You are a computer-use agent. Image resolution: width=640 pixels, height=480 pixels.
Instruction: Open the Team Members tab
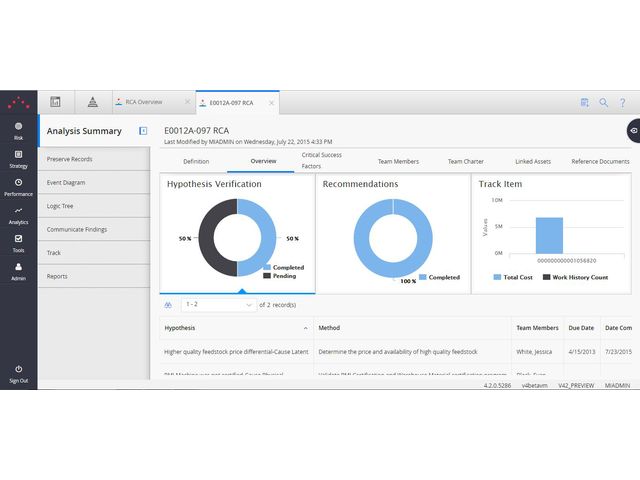click(x=398, y=161)
